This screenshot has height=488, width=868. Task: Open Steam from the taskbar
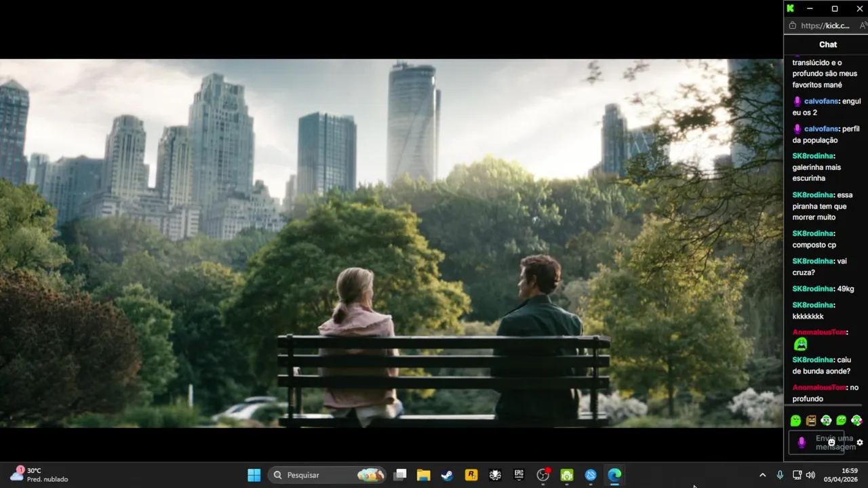[447, 475]
